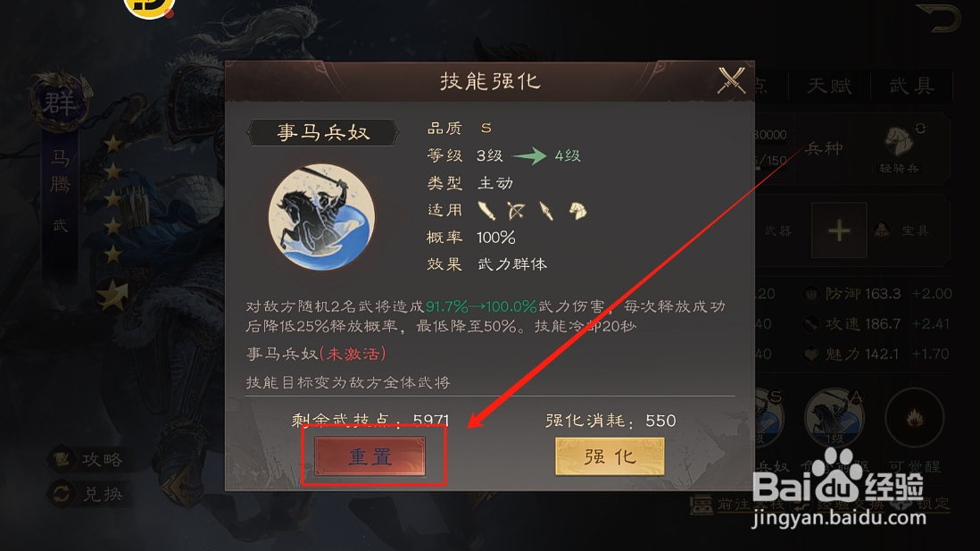Tap the spear weapon type icon
Screen dimensions: 980x551
click(545, 211)
